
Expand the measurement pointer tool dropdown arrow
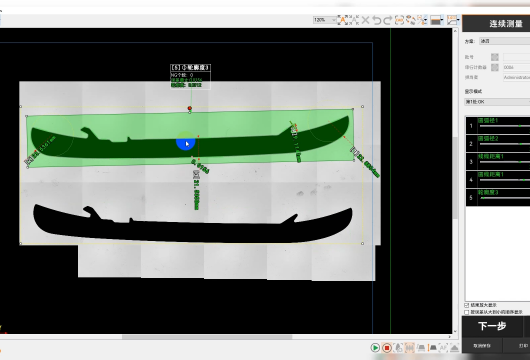[x=426, y=20]
